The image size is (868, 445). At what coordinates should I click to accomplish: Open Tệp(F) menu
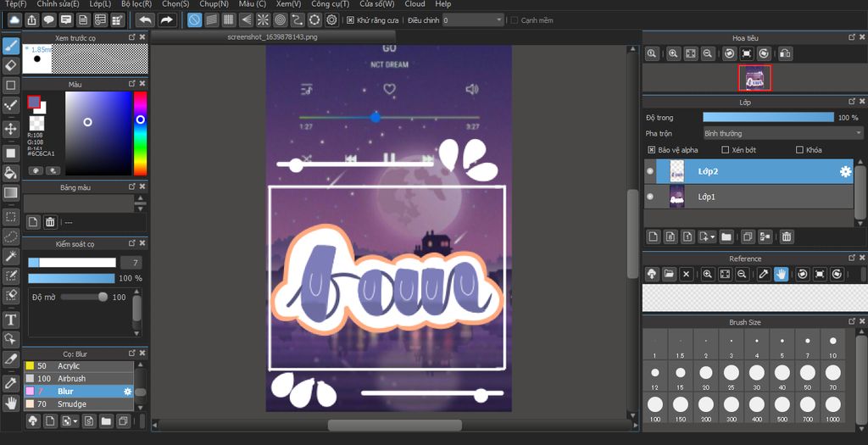[15, 4]
